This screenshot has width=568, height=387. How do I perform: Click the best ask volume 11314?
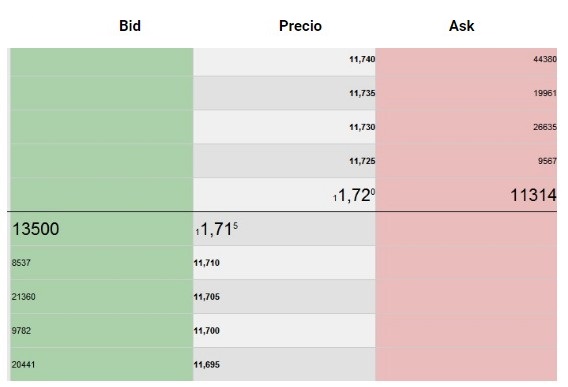coord(533,195)
